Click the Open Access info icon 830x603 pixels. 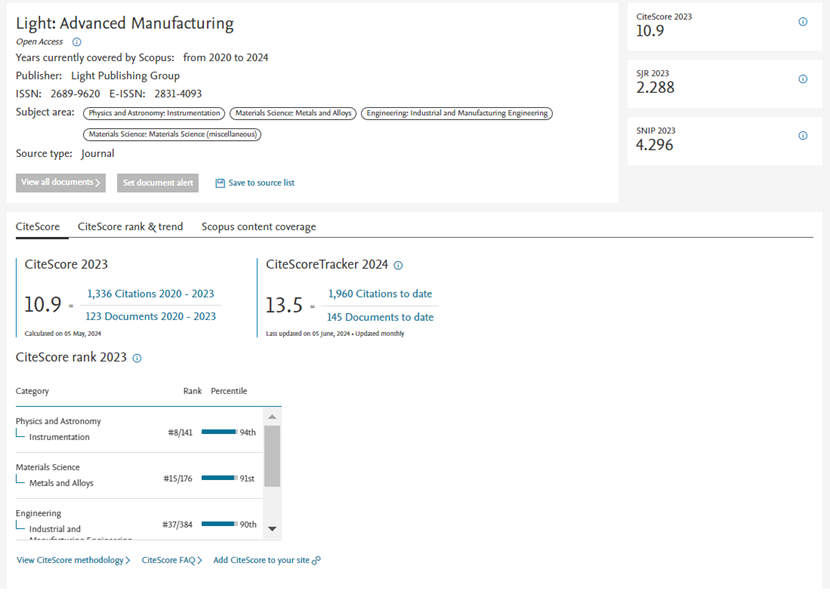[77, 42]
